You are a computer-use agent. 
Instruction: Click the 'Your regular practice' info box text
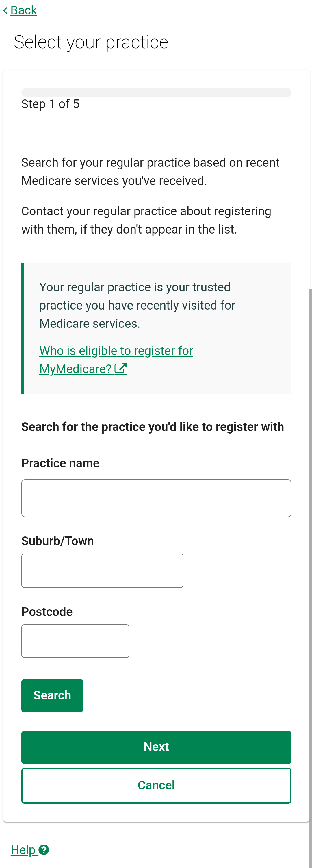(138, 305)
